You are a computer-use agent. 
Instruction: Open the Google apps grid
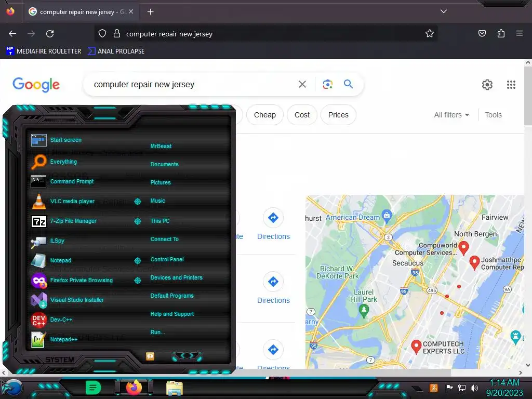pos(511,85)
